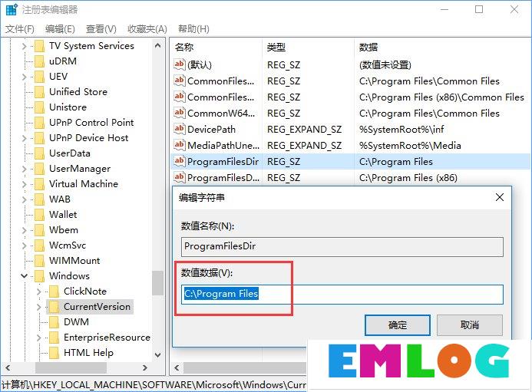This screenshot has width=532, height=392.
Task: Click the Unistore folder icon
Action: [x=40, y=107]
